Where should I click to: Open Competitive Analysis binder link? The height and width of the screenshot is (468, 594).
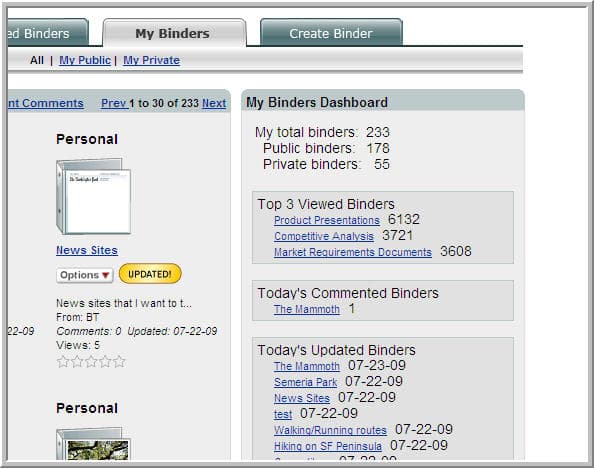coord(324,236)
